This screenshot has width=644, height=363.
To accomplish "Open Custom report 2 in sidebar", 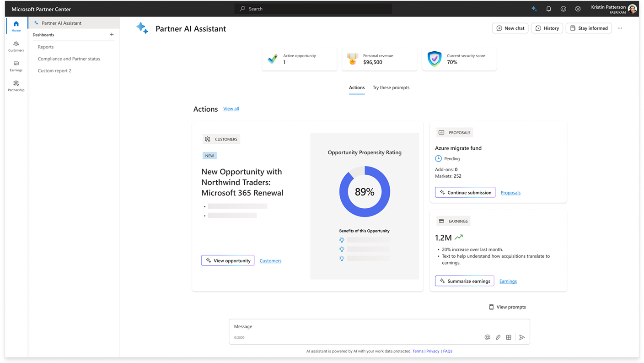I will (54, 70).
